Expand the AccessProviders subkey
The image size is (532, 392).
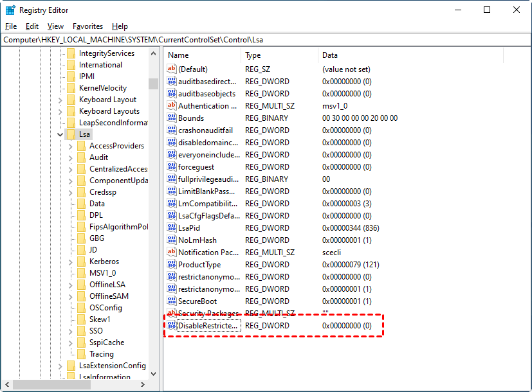(70, 147)
